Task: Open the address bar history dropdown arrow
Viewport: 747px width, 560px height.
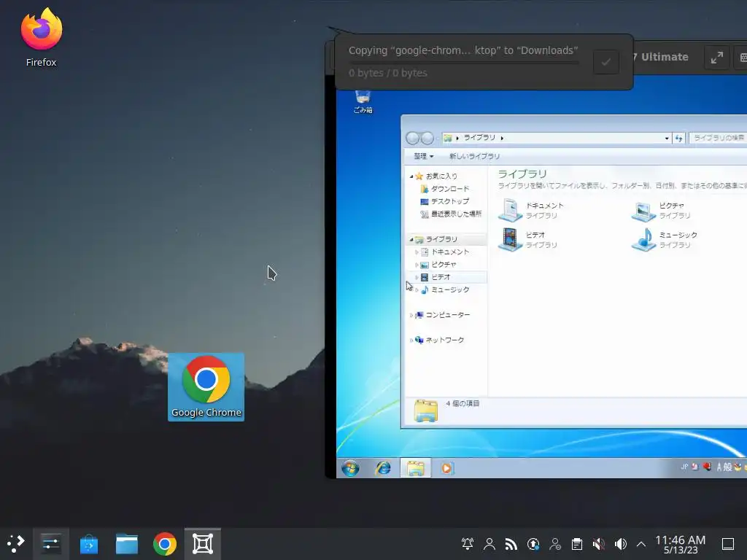Action: [x=667, y=138]
